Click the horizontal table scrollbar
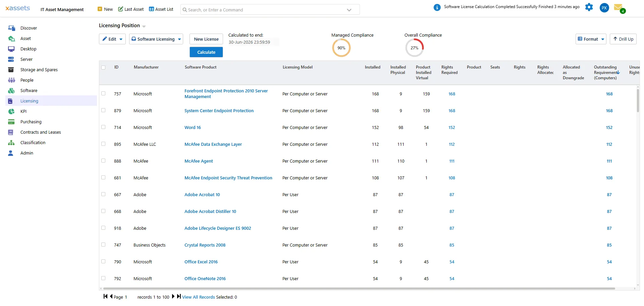This screenshot has height=306, width=644. 359,289
